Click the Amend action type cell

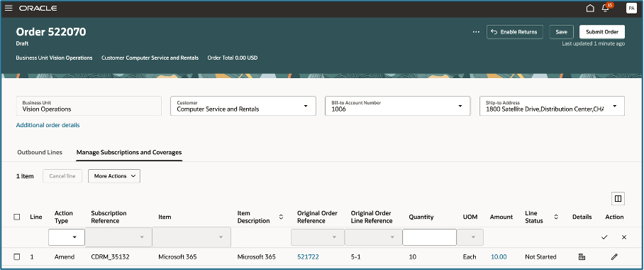click(x=65, y=256)
